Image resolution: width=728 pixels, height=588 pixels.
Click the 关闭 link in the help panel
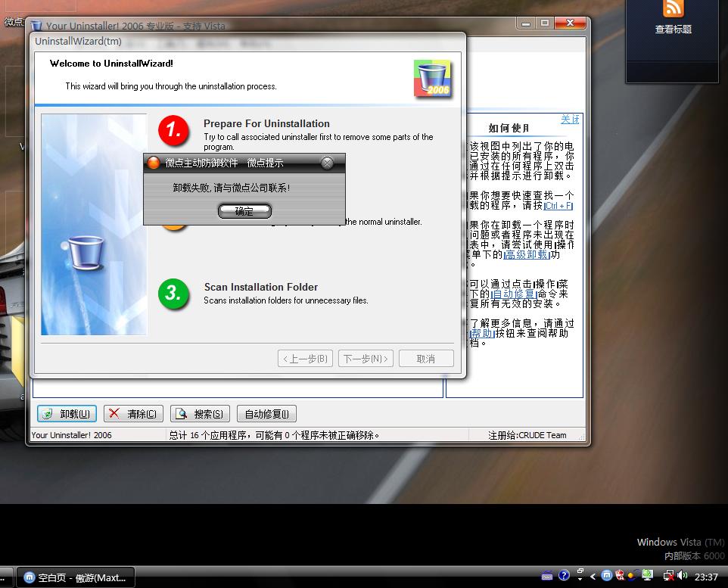pyautogui.click(x=570, y=120)
